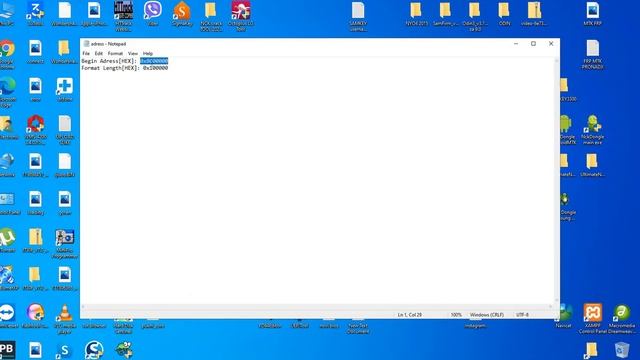Screen dimensions: 640x360
Task: Click the Ln 1, Col 29 status entry
Action: coord(410,315)
